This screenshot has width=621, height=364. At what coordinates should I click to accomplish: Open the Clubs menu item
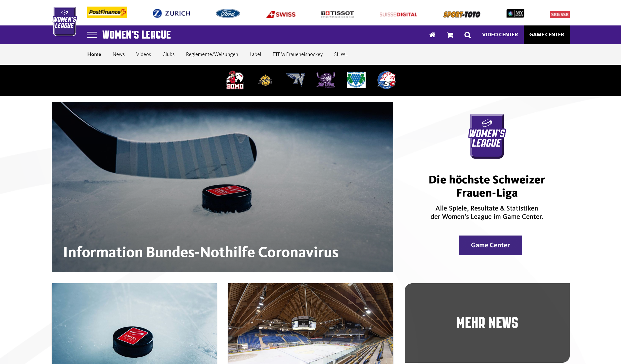pos(168,54)
